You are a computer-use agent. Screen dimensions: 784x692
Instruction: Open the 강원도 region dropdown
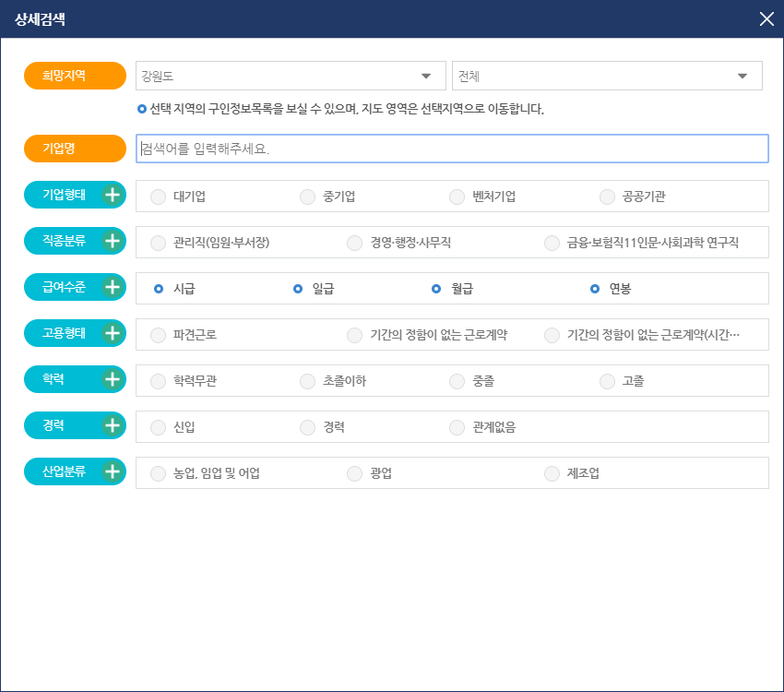[x=291, y=76]
